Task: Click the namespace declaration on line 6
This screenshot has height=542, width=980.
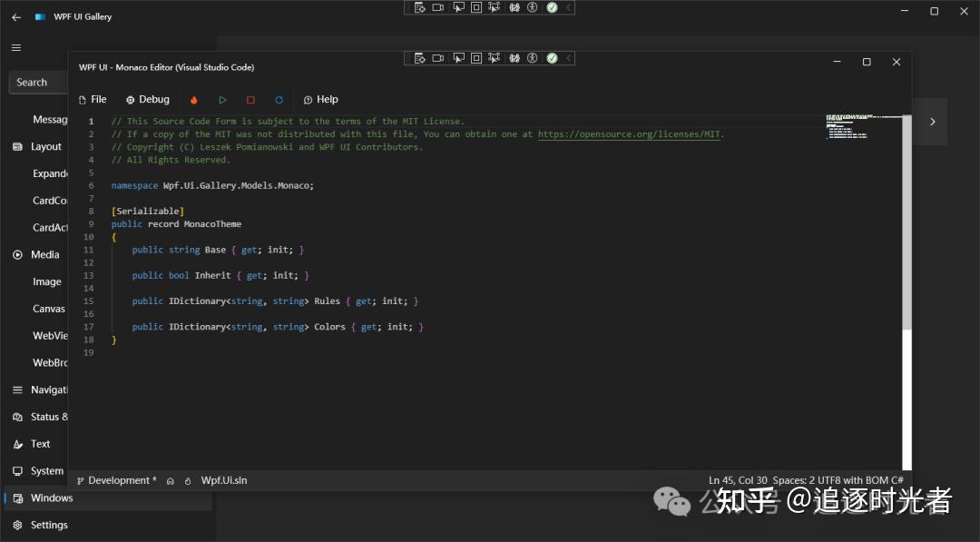Action: click(212, 186)
